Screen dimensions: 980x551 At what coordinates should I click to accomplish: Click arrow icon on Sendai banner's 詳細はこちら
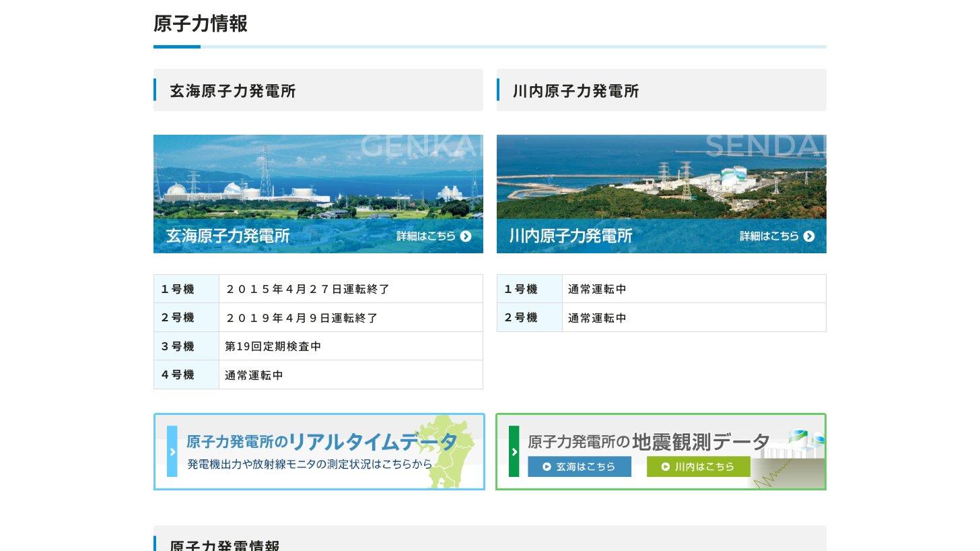click(x=809, y=236)
